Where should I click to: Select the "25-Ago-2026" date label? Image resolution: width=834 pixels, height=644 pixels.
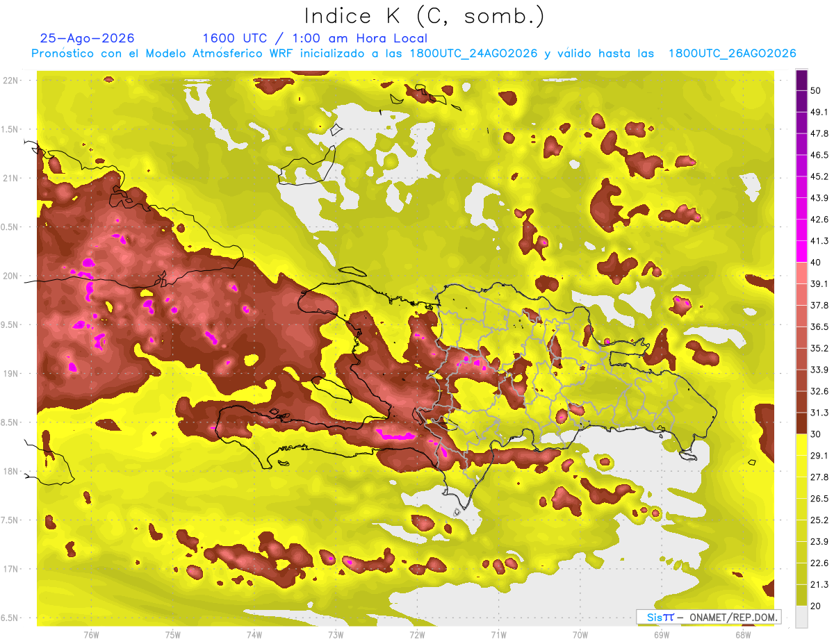tap(88, 38)
